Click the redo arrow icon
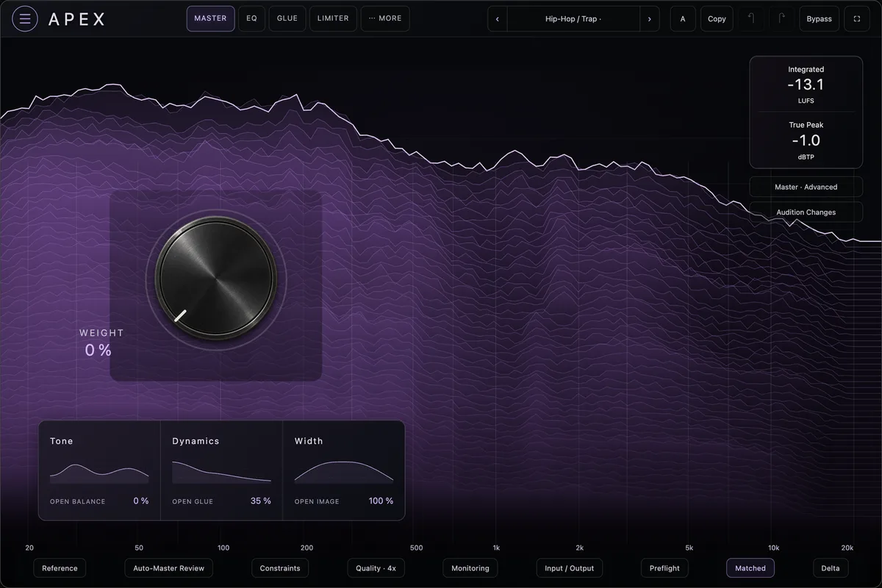 782,18
